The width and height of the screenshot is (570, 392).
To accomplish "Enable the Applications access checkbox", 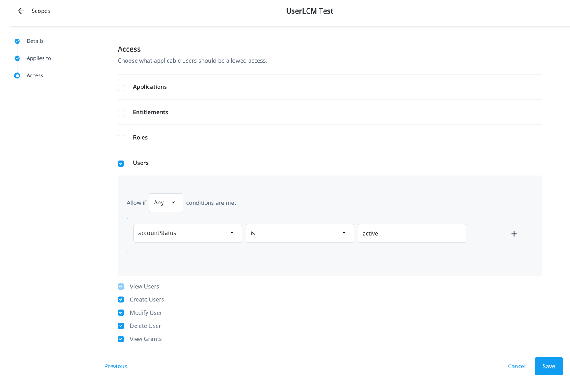I will [121, 88].
